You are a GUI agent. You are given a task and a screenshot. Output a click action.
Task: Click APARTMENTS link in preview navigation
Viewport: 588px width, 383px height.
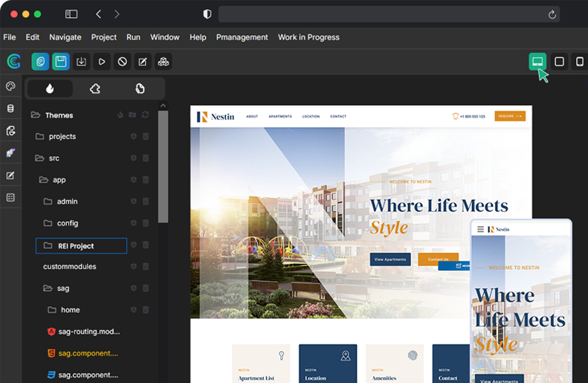[280, 116]
